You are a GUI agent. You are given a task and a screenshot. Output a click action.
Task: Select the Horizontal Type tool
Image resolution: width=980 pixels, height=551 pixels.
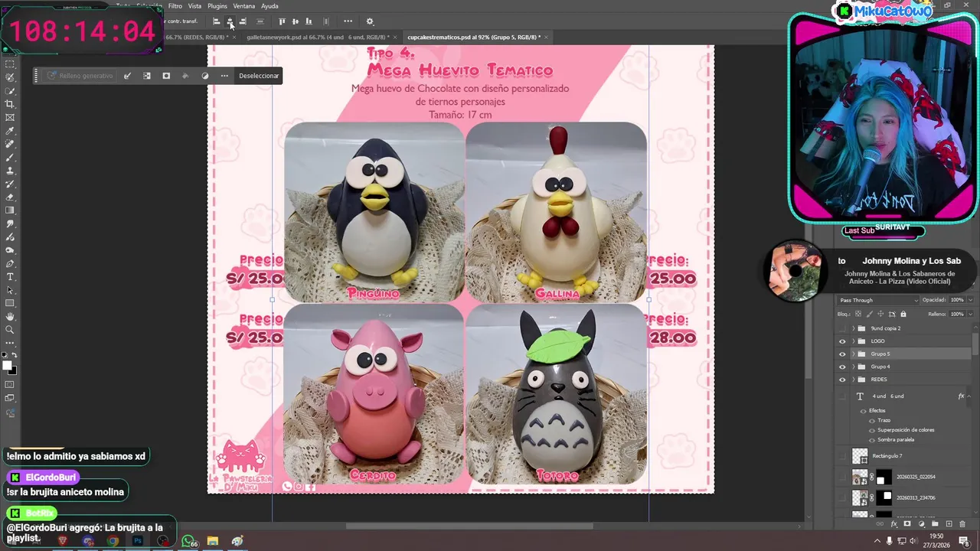point(10,276)
